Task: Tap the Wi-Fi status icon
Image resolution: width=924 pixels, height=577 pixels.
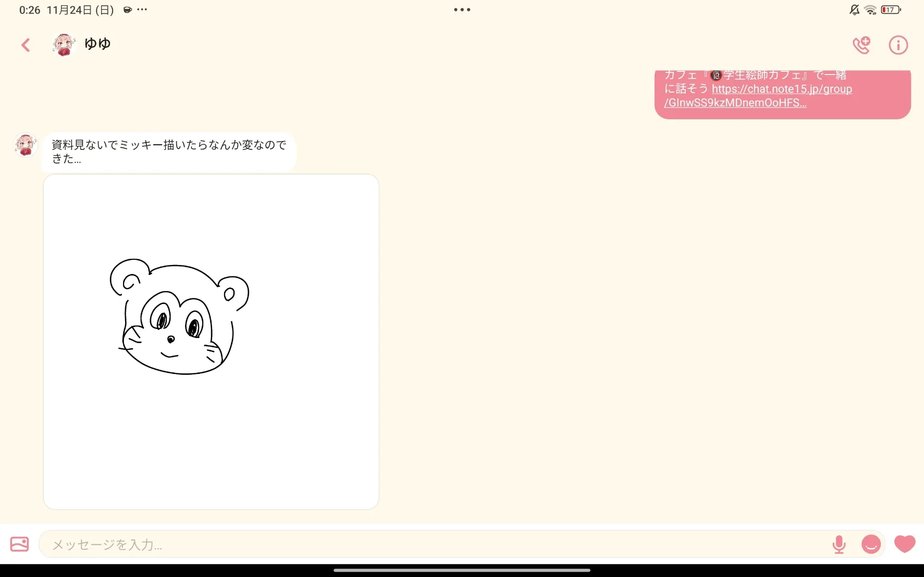Action: point(870,10)
